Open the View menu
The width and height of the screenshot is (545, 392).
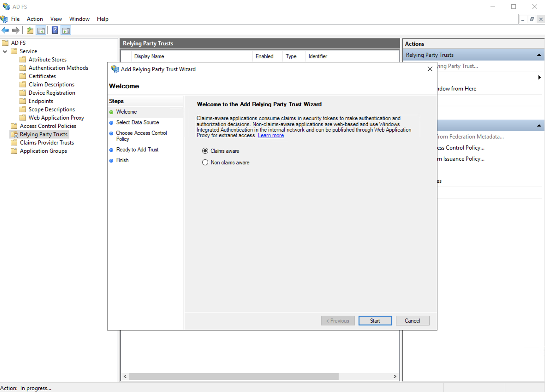tap(56, 19)
